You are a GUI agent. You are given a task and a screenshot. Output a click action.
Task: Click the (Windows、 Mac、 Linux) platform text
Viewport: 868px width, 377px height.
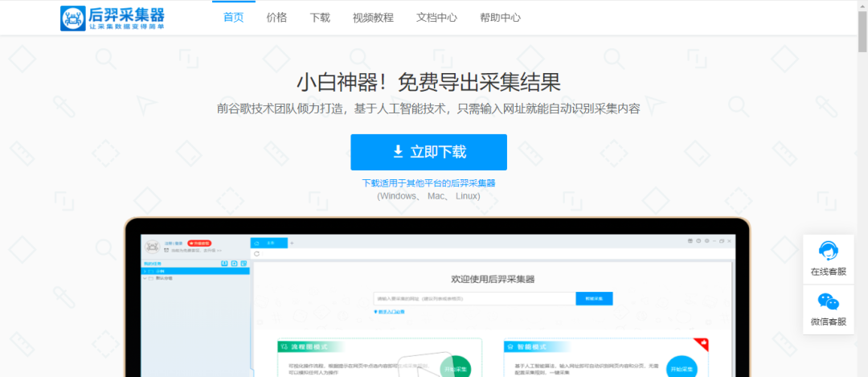tap(428, 196)
